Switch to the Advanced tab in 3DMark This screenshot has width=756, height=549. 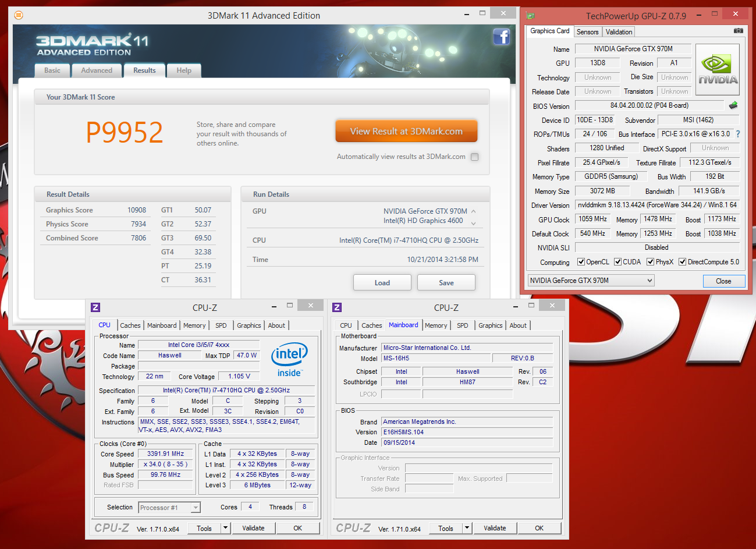[97, 70]
